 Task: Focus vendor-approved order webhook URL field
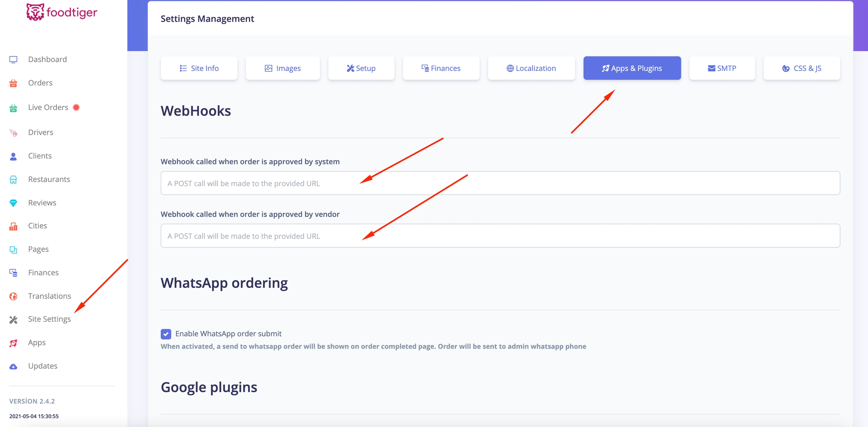pyautogui.click(x=500, y=236)
